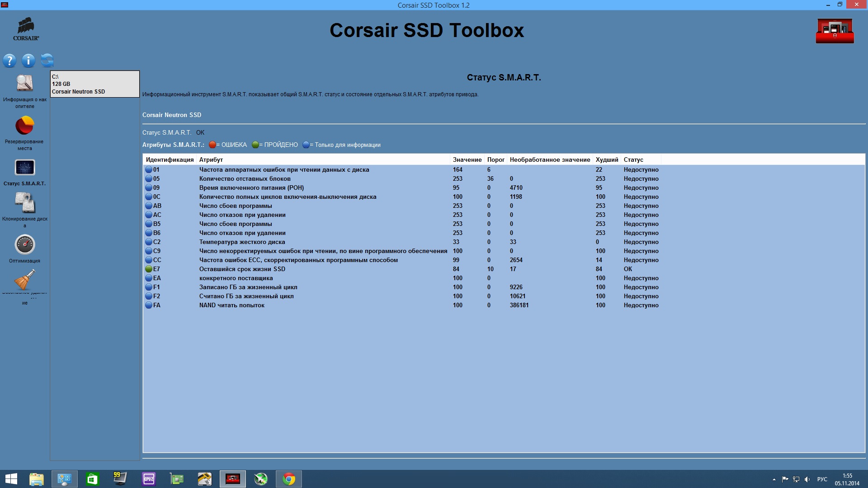Screen dimensions: 868x488
Task: Select the E7 remaining SSD life row
Action: (242, 269)
